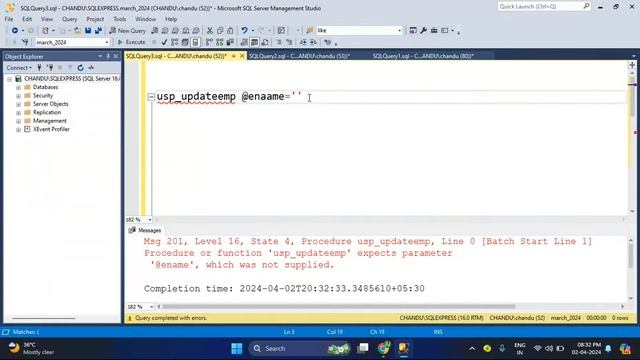
Task: Click Database Engine Query icon beside New Query
Action: tap(155, 31)
